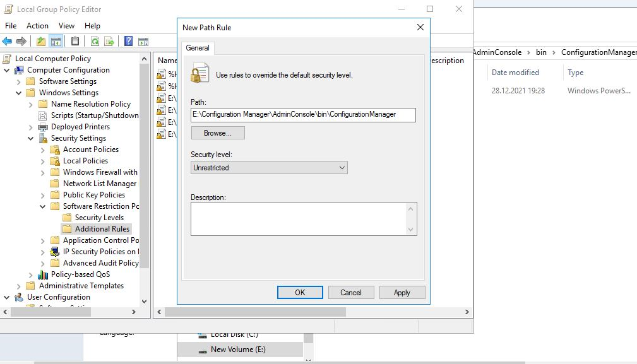The height and width of the screenshot is (364, 637).
Task: Select Advanced Audit Policy tree item
Action: click(x=101, y=263)
